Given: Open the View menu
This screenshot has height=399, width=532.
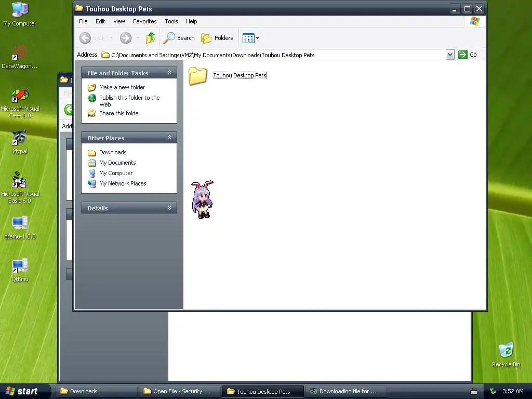Looking at the screenshot, I should [119, 21].
